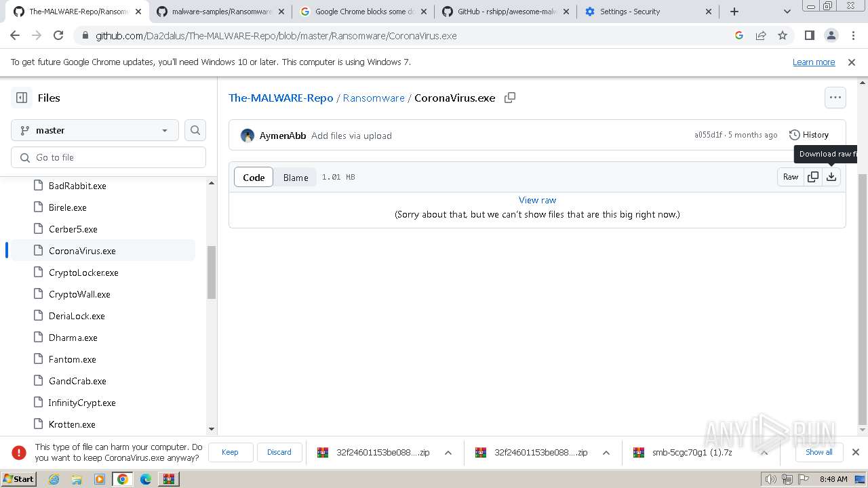The height and width of the screenshot is (488, 868).
Task: Click the View raw link
Action: (x=537, y=200)
